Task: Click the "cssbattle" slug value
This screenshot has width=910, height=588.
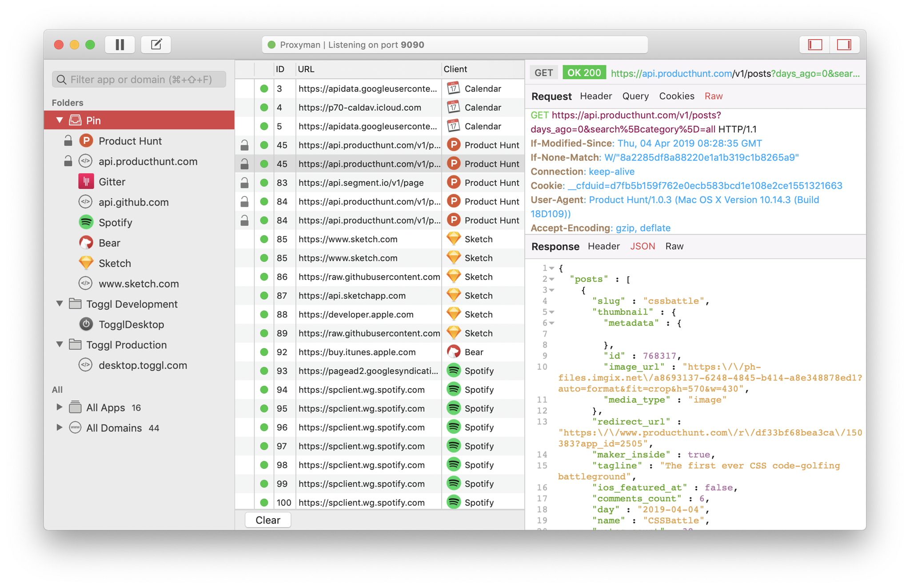Action: (674, 301)
